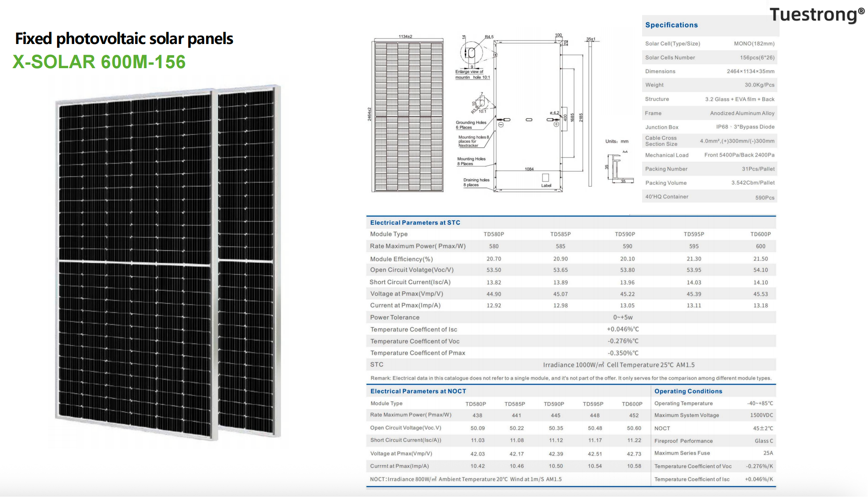The width and height of the screenshot is (868, 497).
Task: Click the Remark line below STC table
Action: coord(571,378)
